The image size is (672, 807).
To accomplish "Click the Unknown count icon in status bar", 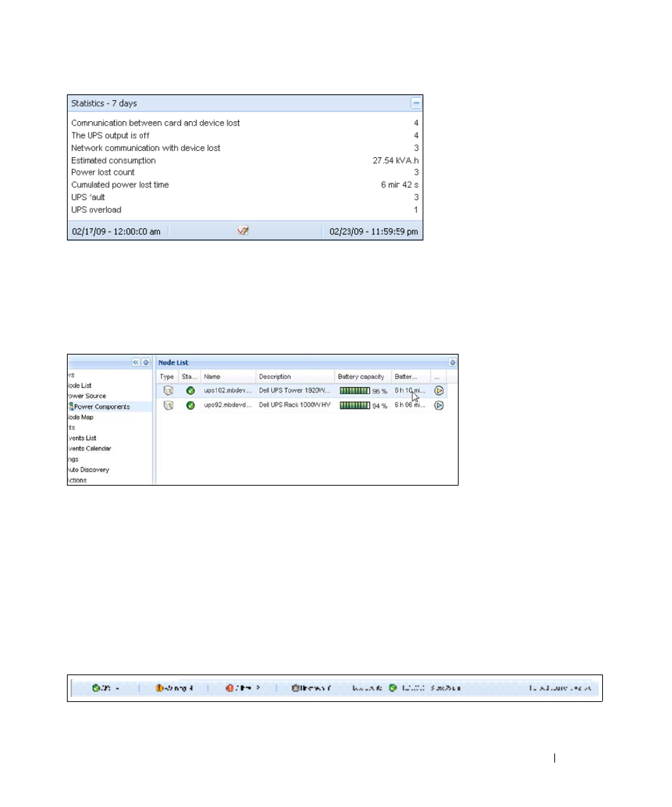I will (x=295, y=688).
